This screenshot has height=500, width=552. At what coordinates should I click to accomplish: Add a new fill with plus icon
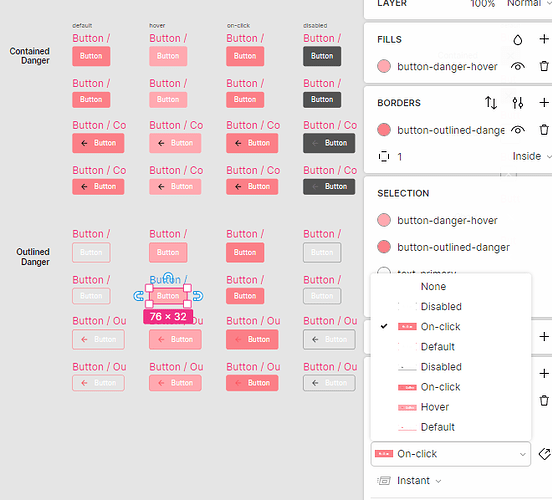coord(544,39)
